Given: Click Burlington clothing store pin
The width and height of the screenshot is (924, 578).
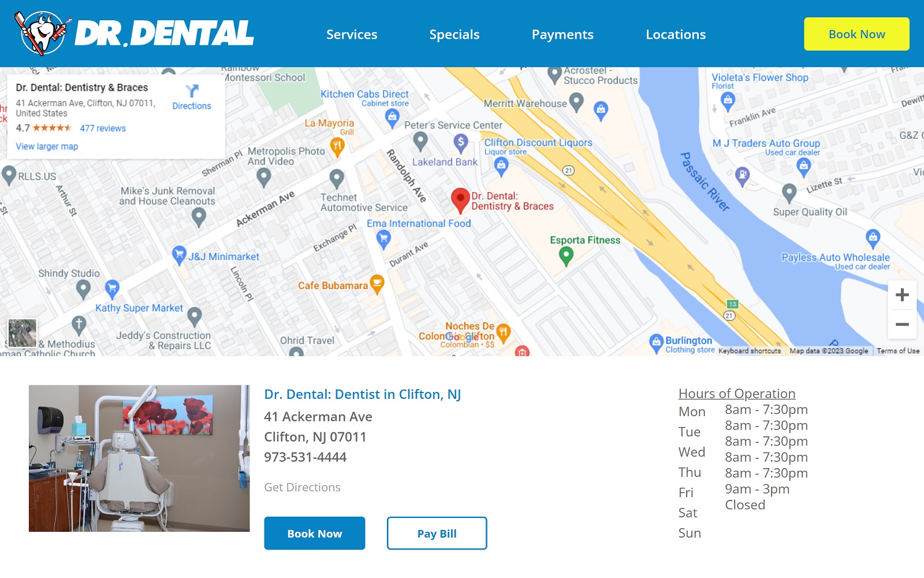Looking at the screenshot, I should [x=656, y=343].
